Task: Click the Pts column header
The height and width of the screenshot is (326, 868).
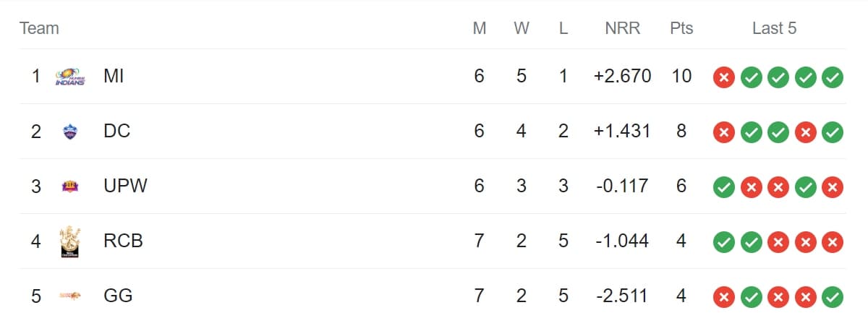Action: pyautogui.click(x=681, y=28)
